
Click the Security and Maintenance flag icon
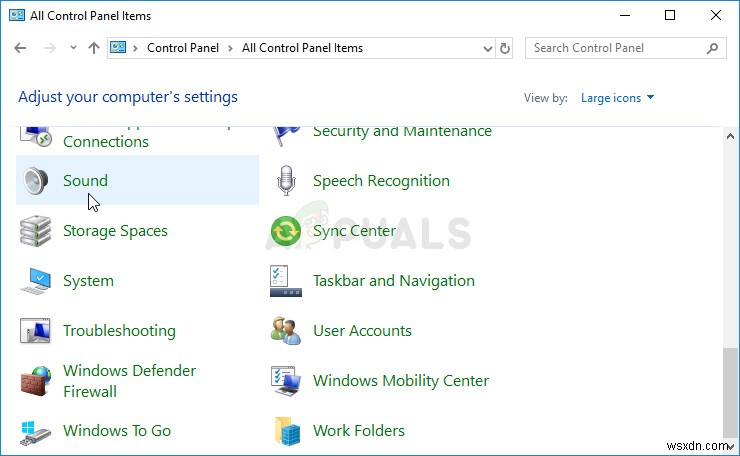(286, 135)
